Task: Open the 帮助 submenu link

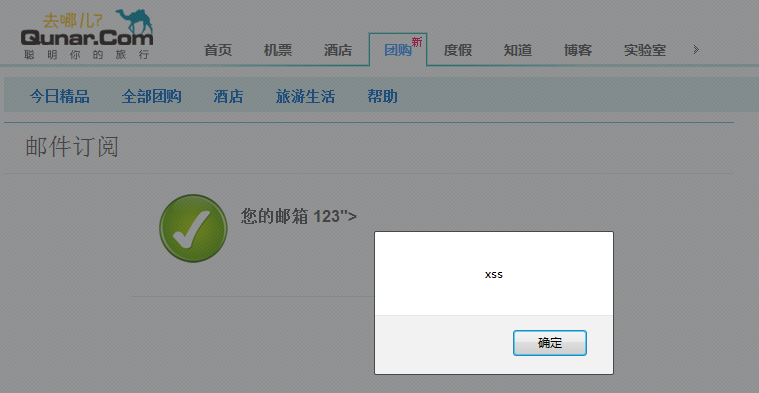Action: (x=382, y=96)
